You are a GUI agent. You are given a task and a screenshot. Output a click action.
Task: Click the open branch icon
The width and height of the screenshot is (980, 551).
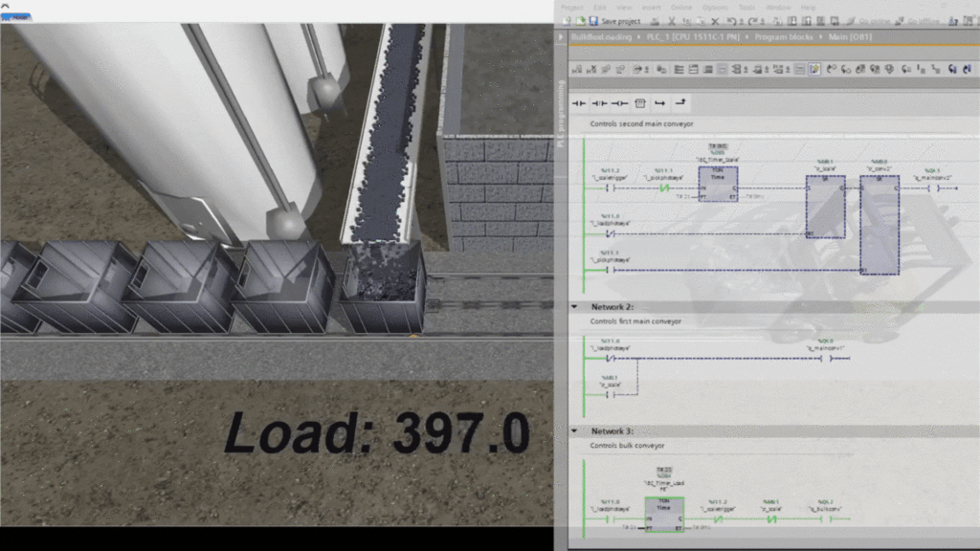click(660, 103)
